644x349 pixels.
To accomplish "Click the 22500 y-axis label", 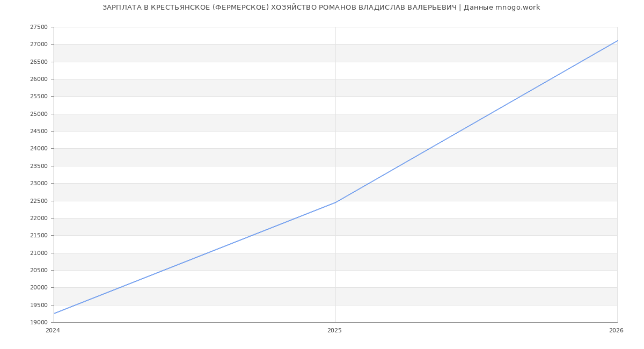I will pos(39,201).
